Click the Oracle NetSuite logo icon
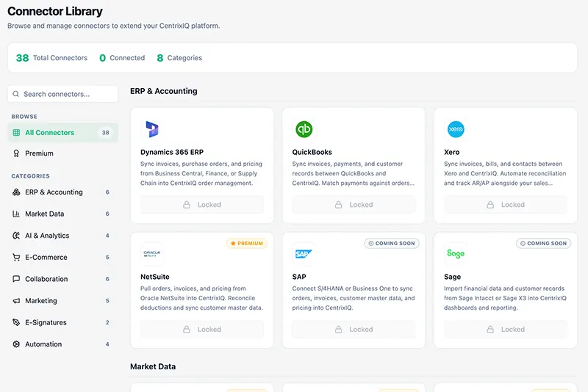Viewport: 588px width, 392px height. (152, 254)
